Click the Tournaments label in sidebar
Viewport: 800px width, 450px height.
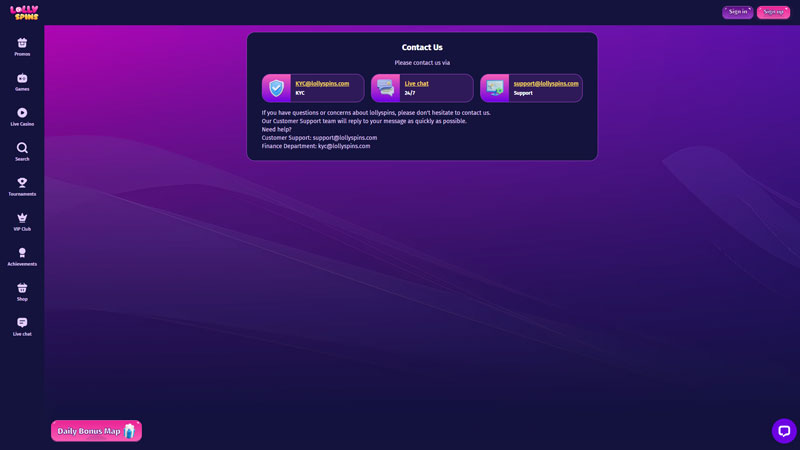click(x=22, y=194)
